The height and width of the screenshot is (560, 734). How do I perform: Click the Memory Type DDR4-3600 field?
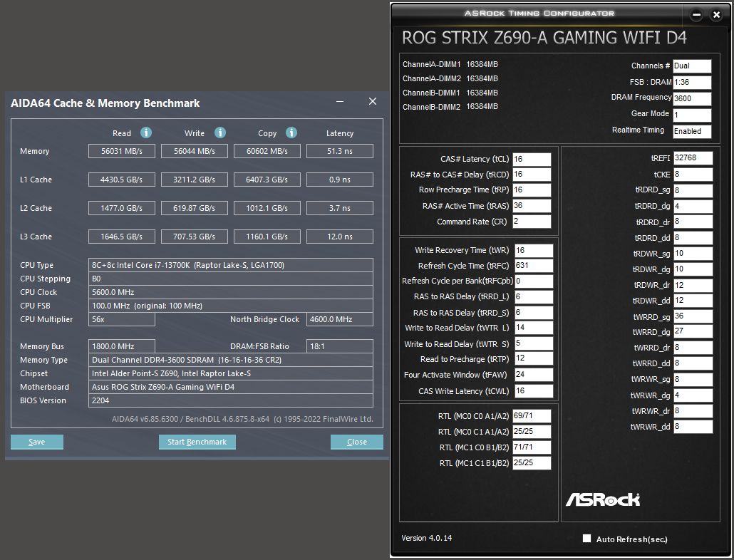click(x=231, y=361)
